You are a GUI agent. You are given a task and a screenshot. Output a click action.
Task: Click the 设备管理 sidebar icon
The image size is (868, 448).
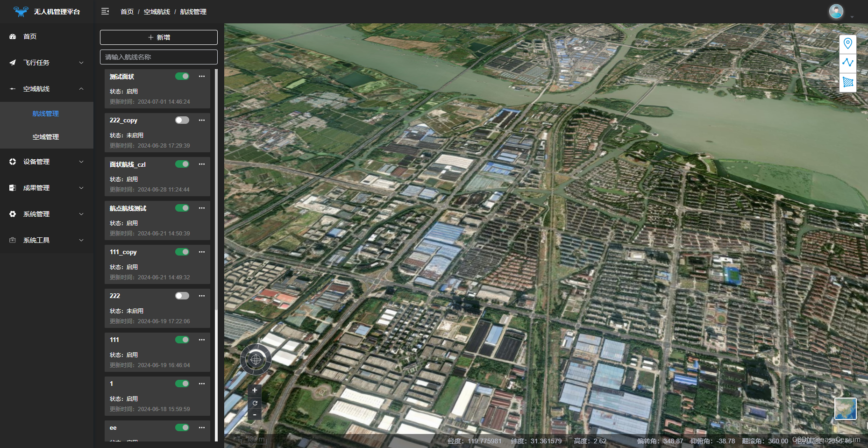point(13,162)
